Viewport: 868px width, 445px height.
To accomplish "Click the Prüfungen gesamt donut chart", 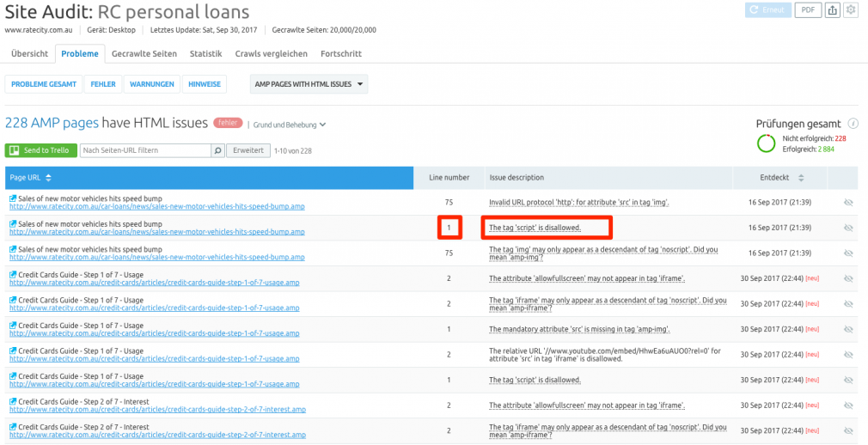I will 766,144.
